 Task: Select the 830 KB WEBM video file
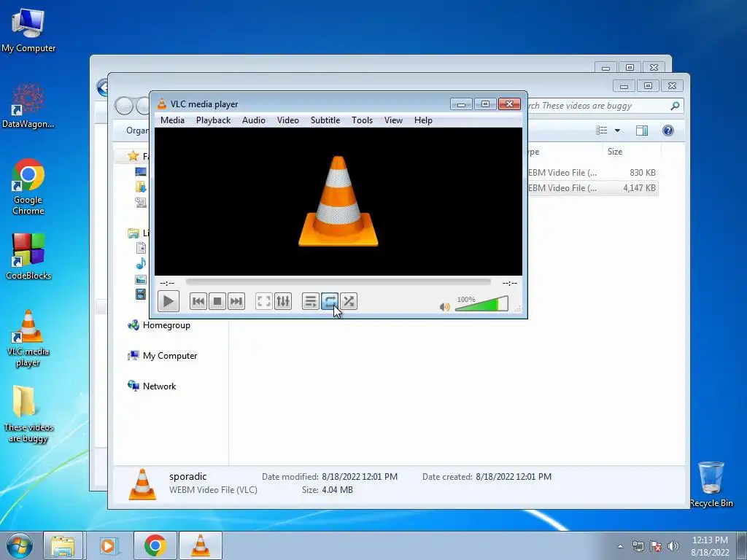(x=592, y=172)
